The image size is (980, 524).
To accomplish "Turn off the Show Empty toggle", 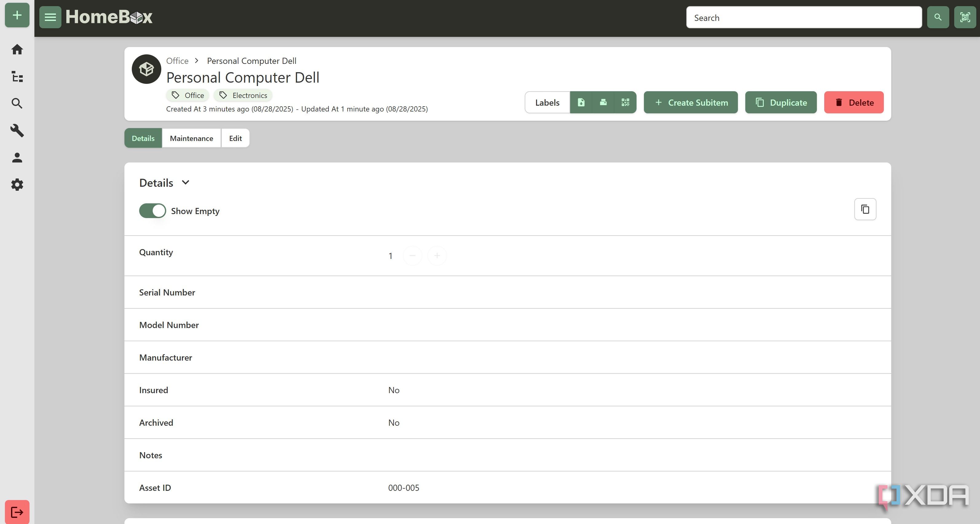I will tap(153, 211).
